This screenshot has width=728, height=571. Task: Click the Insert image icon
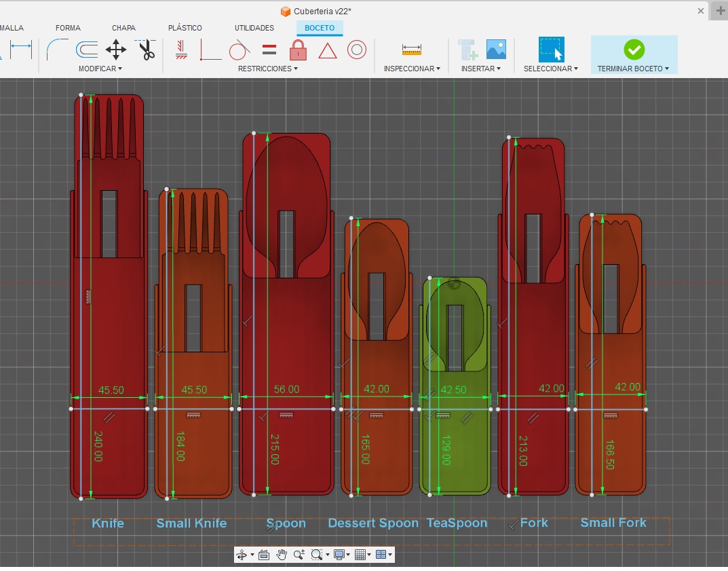pyautogui.click(x=496, y=50)
